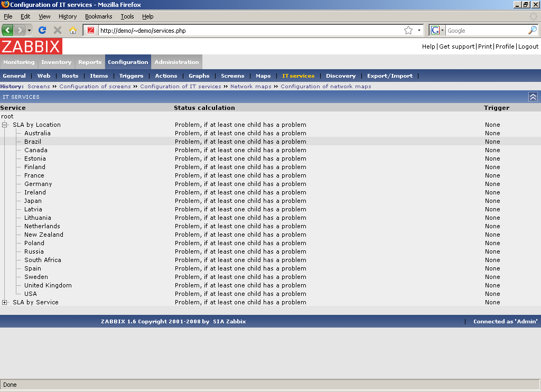The height and width of the screenshot is (392, 541).
Task: Open Maps configuration
Action: coord(263,76)
